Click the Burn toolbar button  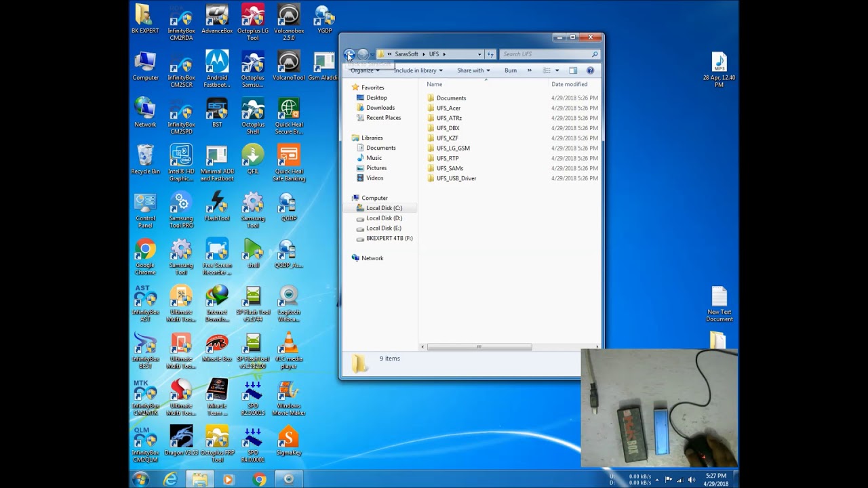point(511,70)
